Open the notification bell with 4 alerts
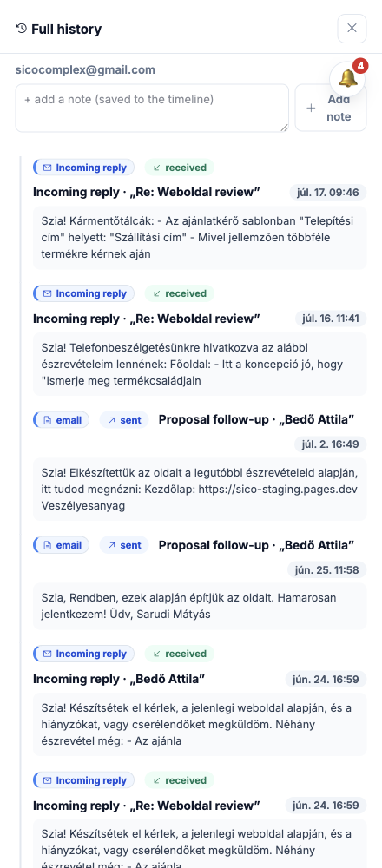Image resolution: width=382 pixels, height=868 pixels. [x=347, y=79]
